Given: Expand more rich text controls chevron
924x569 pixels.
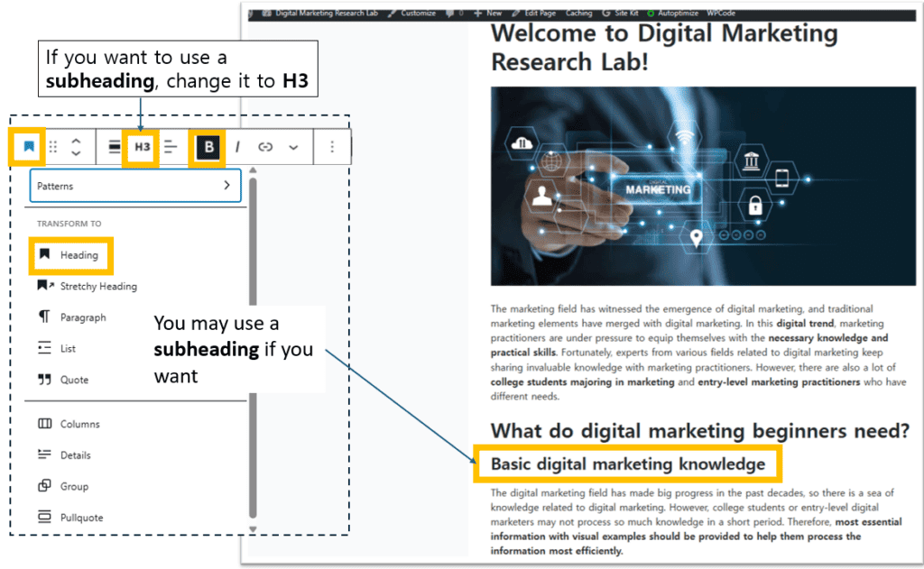Looking at the screenshot, I should [293, 147].
